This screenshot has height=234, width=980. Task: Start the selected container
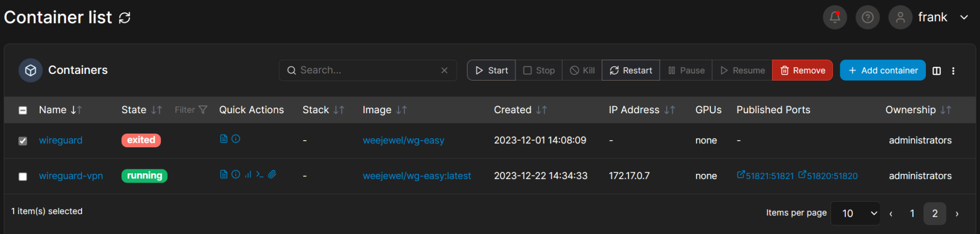[x=491, y=70]
